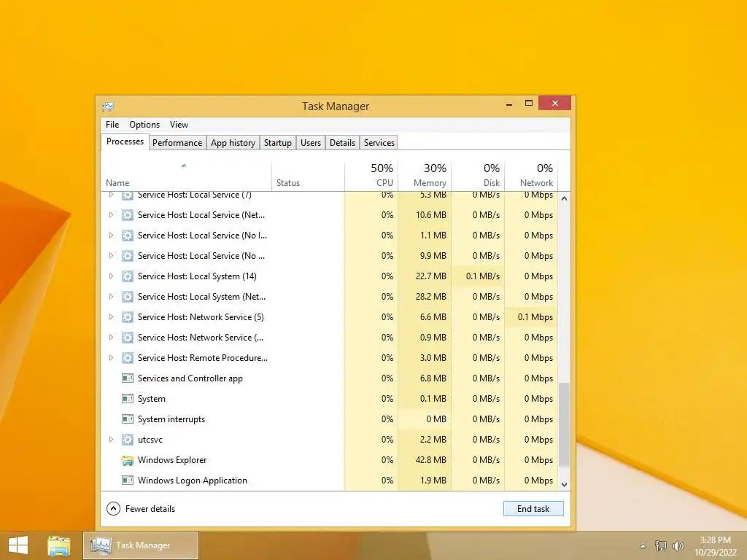747x560 pixels.
Task: Click gear icon of Service Host: Local Service (Net...
Action: [127, 215]
